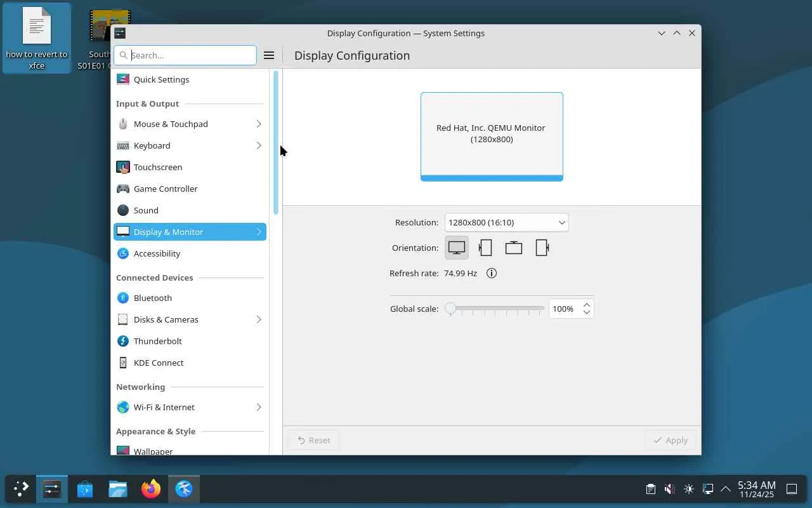This screenshot has height=508, width=812.
Task: Launch Discover software store from the taskbar
Action: tap(85, 488)
